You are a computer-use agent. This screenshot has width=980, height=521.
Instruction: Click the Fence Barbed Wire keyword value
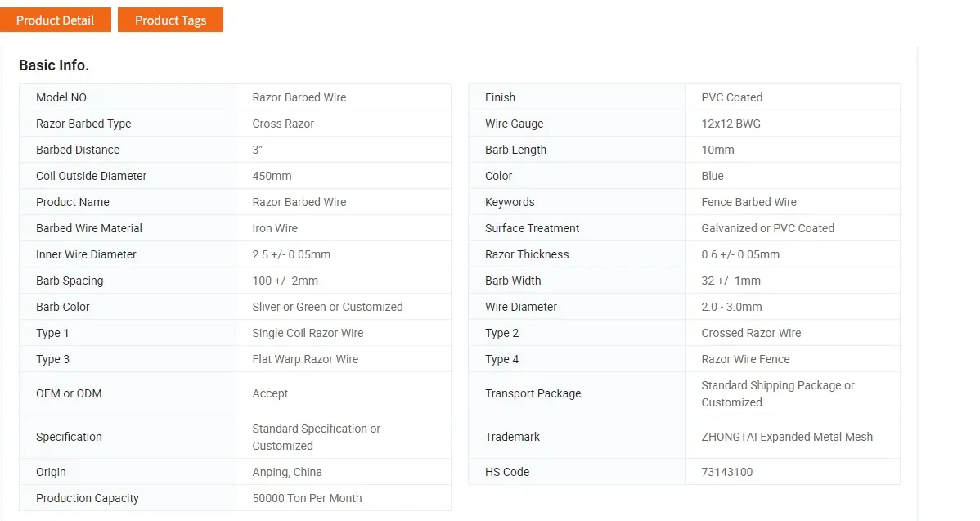click(748, 202)
